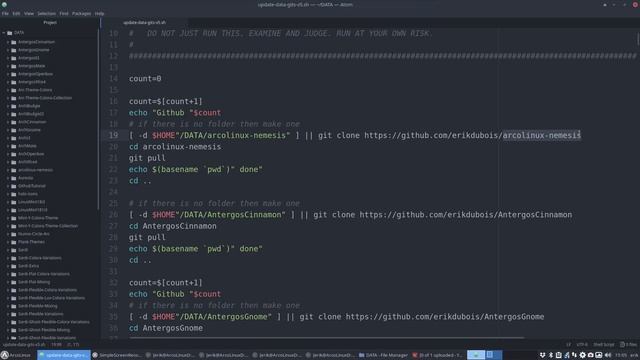Open the Packages menu
The height and width of the screenshot is (360, 640).
(82, 13)
